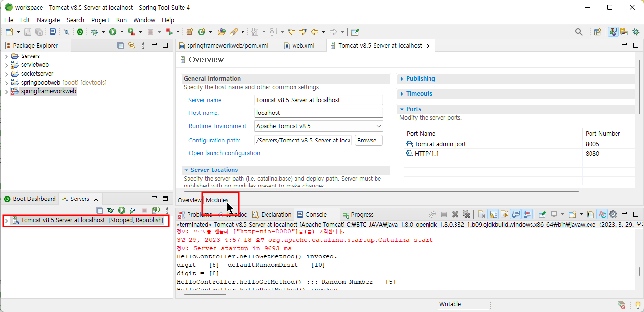Start server in profile mode from Servers view

pos(133,210)
